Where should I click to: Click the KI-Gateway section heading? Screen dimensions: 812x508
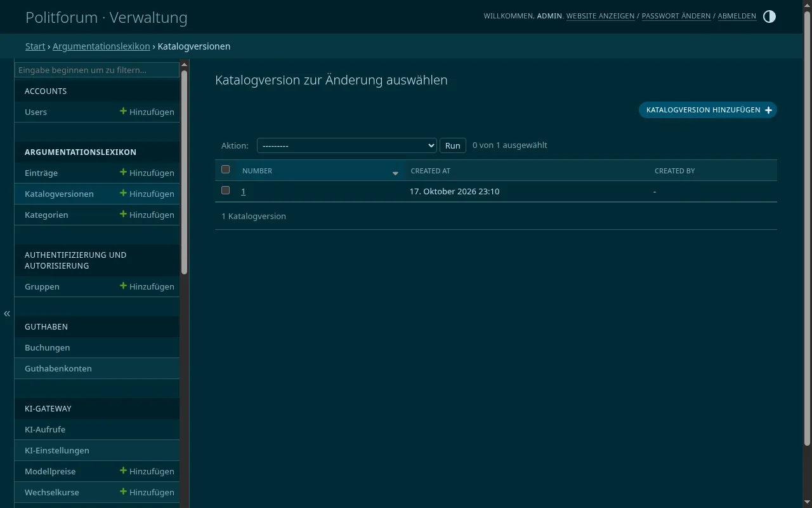[x=48, y=408]
